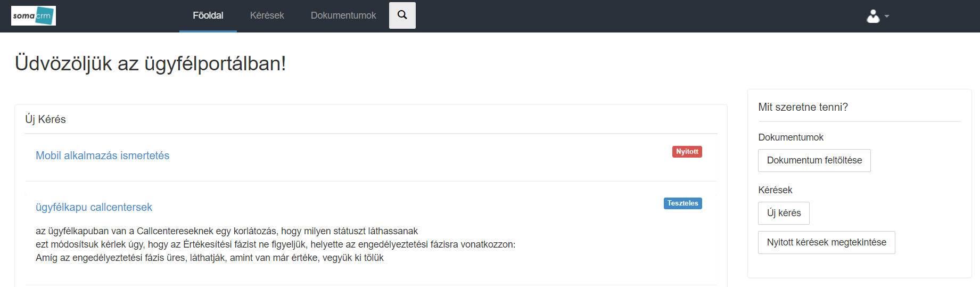Switch to the Főoldal tab
This screenshot has height=287, width=980.
tap(208, 16)
